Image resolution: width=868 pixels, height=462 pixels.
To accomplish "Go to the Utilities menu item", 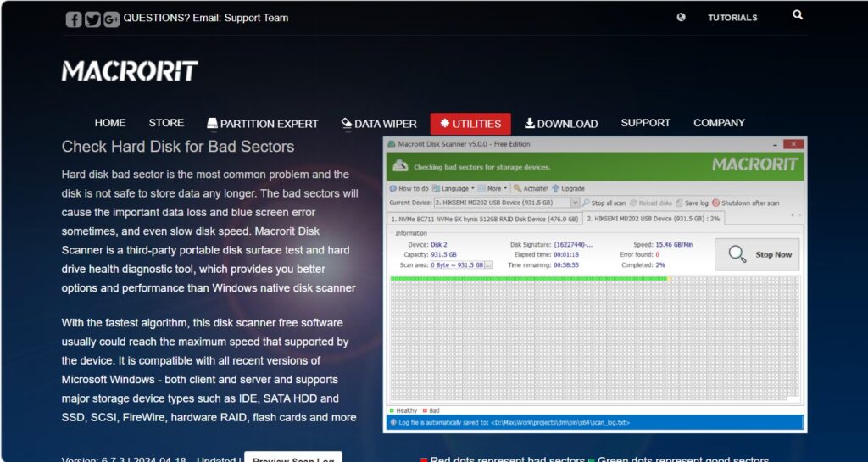I will 470,124.
